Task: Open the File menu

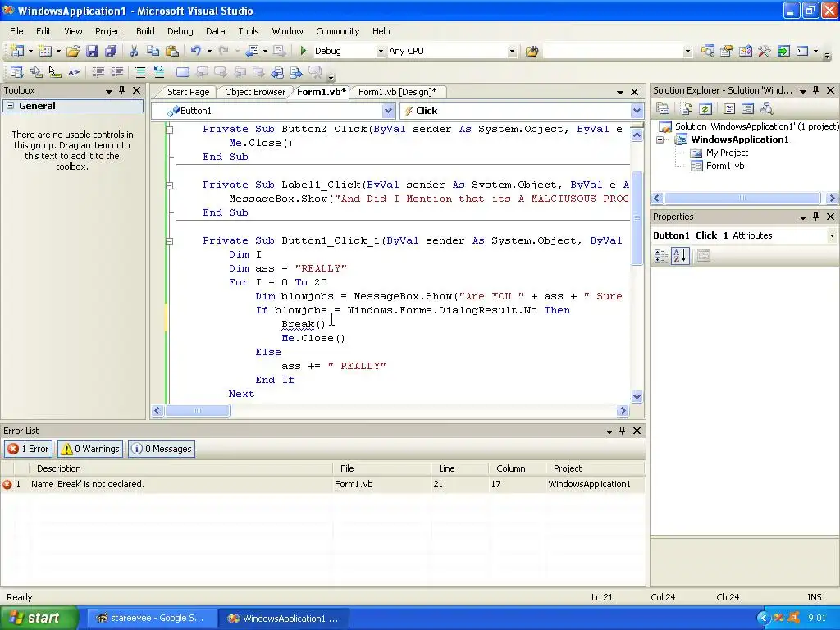Action: point(16,31)
